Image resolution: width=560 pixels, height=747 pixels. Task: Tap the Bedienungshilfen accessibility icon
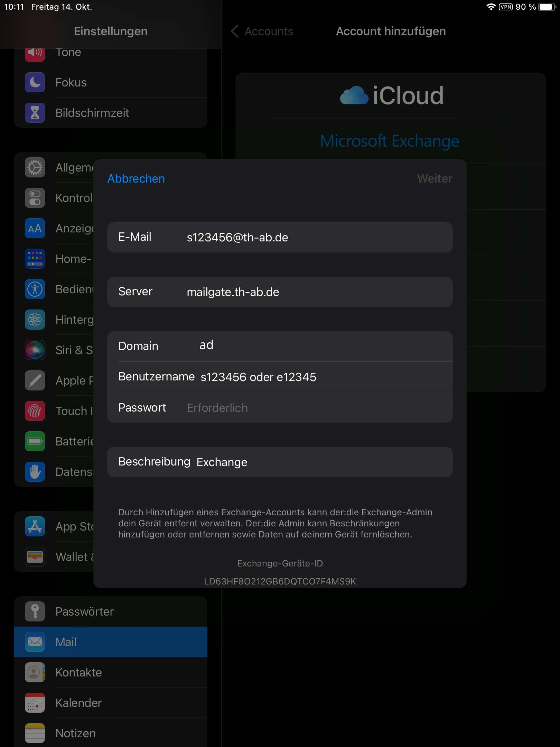pos(35,289)
